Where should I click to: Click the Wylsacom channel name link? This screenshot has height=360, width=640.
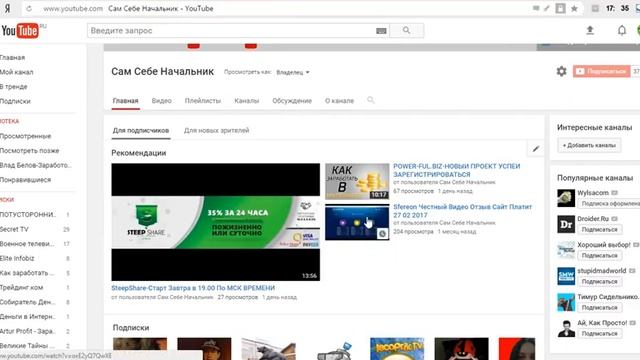(593, 193)
